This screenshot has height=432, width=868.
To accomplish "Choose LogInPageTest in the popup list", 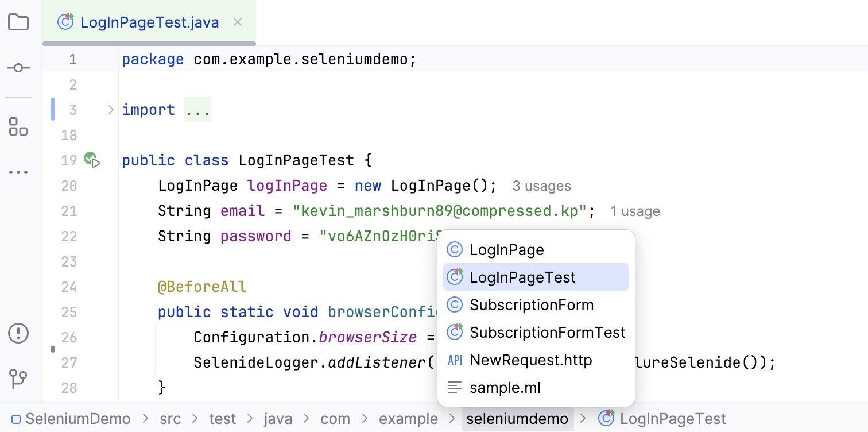I will click(536, 277).
